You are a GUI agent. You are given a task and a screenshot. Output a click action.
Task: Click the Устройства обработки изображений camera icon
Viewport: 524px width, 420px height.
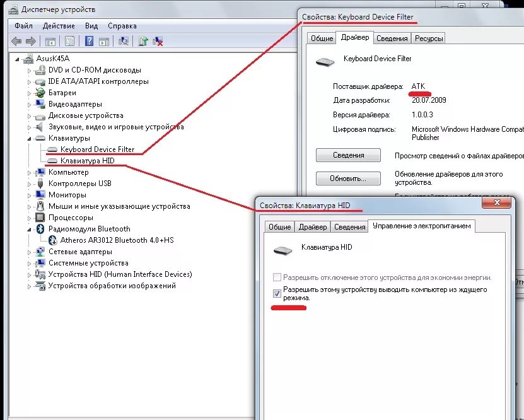pyautogui.click(x=40, y=286)
